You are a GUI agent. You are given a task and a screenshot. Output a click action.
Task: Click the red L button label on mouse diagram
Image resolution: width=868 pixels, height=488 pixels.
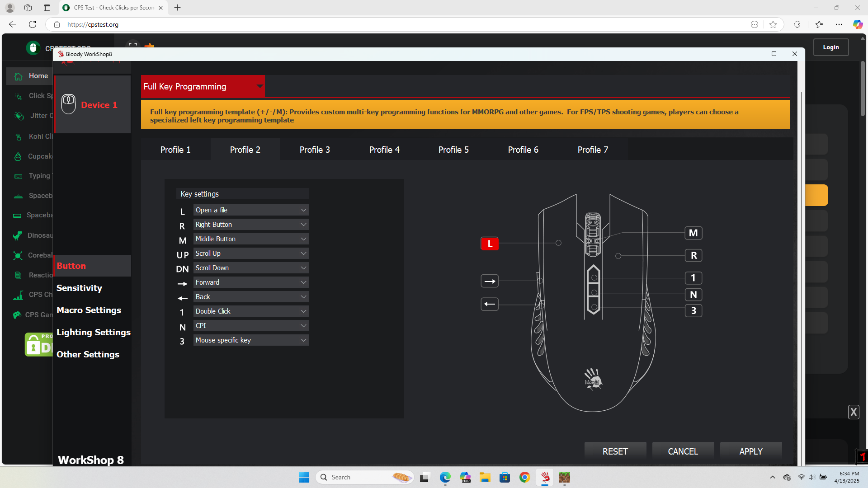click(x=490, y=244)
